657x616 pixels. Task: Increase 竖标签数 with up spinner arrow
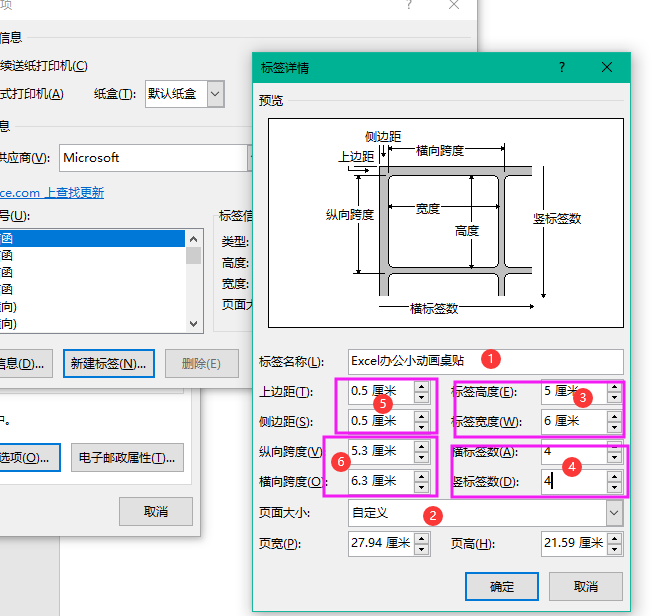pyautogui.click(x=614, y=476)
